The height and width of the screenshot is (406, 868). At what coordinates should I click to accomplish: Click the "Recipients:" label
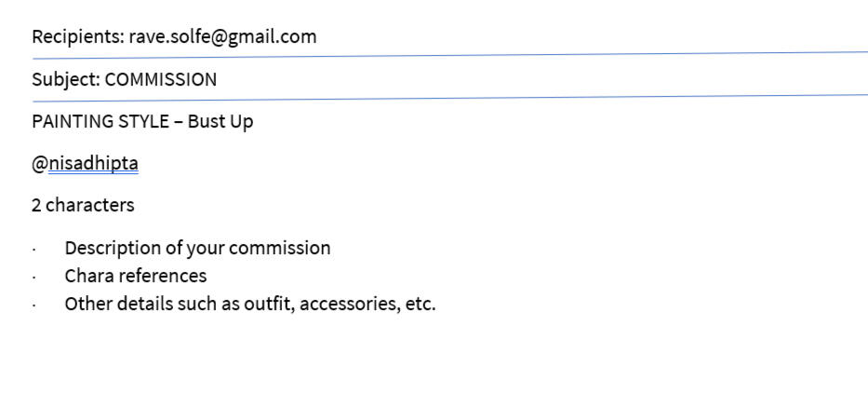78,36
